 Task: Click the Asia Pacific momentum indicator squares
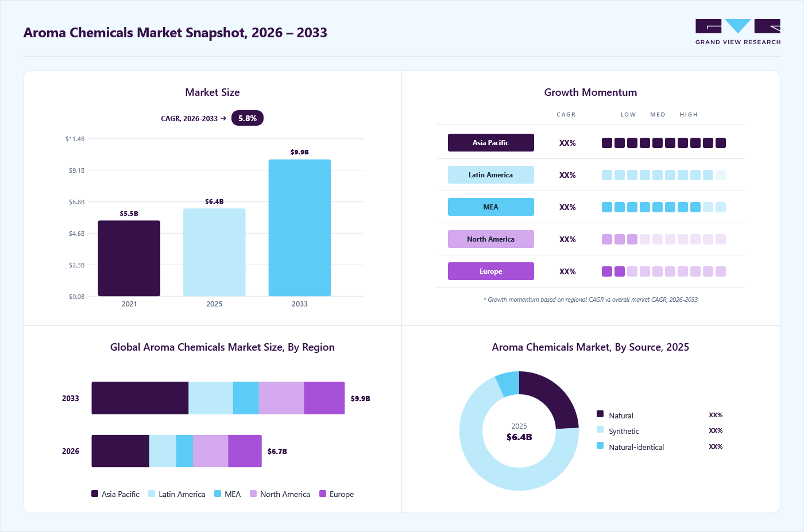664,143
